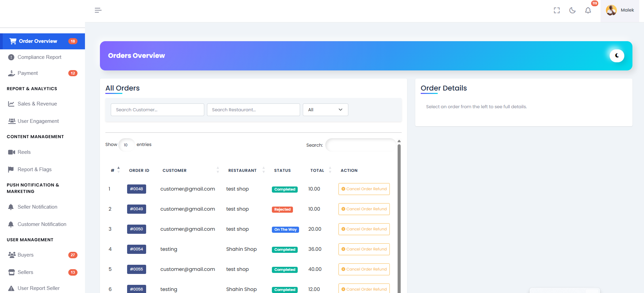Open the Show entries count dropdown

(x=126, y=145)
